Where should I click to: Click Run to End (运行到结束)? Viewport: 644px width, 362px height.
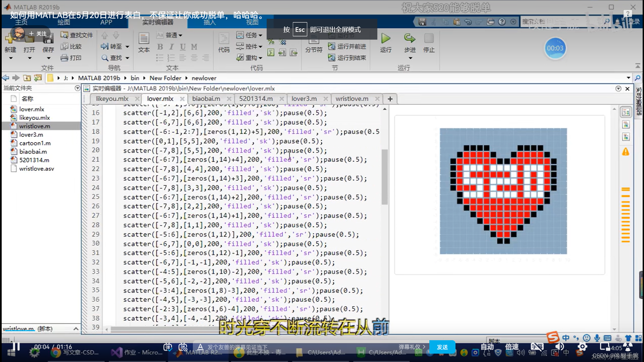pyautogui.click(x=347, y=58)
